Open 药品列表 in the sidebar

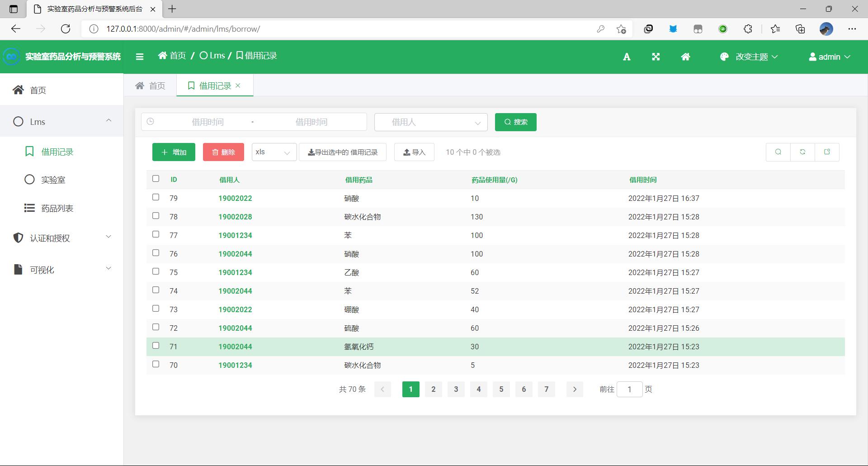[61, 208]
